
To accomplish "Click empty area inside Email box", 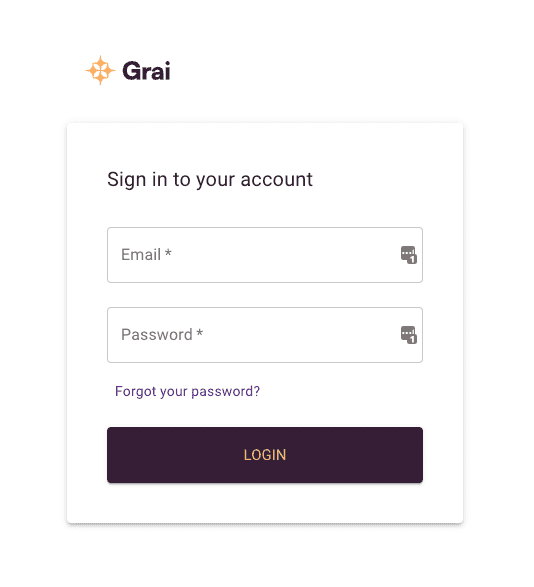I will (285, 255).
